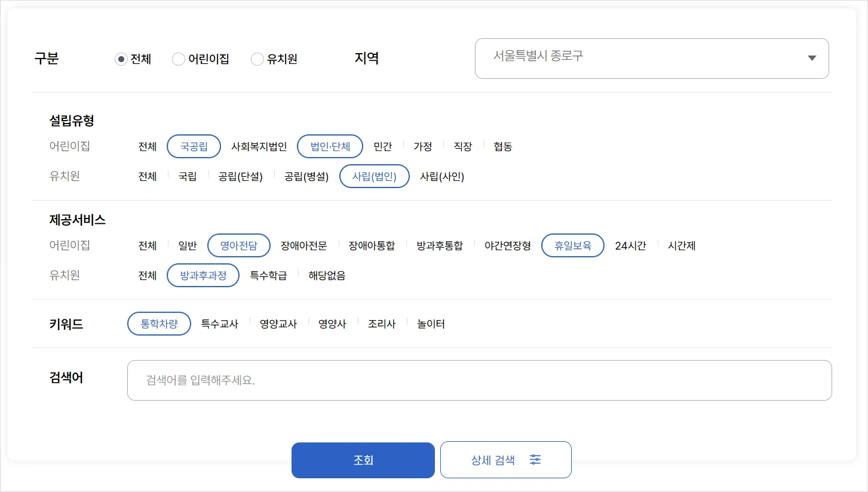Click the dropdown arrow beside 서울특별시 종로구
The height and width of the screenshot is (492, 868).
click(811, 58)
